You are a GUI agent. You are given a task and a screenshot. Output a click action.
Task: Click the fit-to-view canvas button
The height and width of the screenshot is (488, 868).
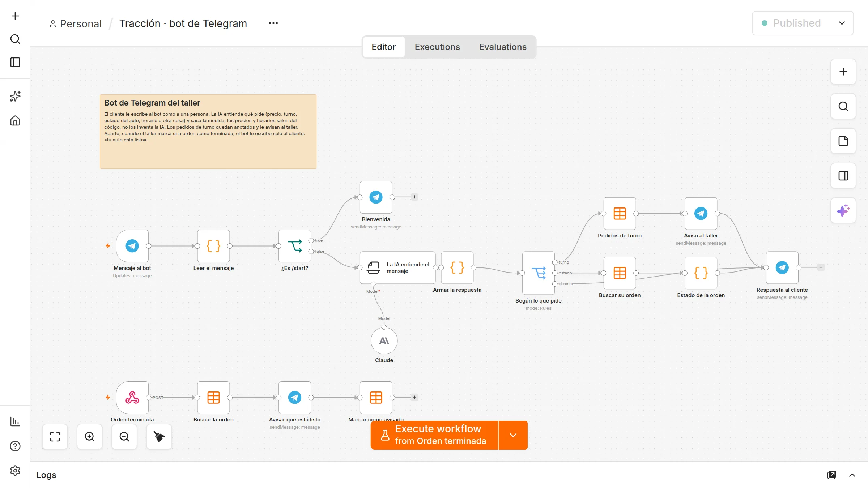[x=55, y=437]
